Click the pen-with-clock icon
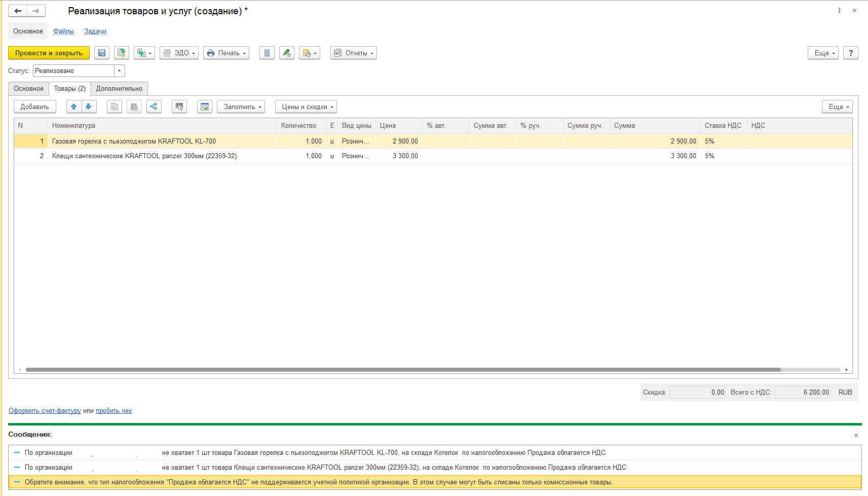868x496 pixels. tap(287, 53)
